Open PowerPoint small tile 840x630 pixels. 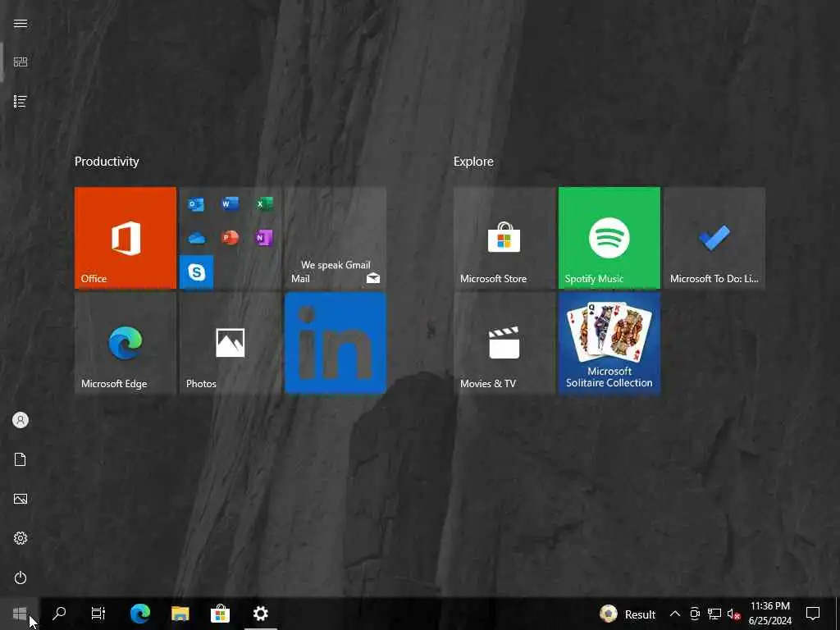point(230,238)
